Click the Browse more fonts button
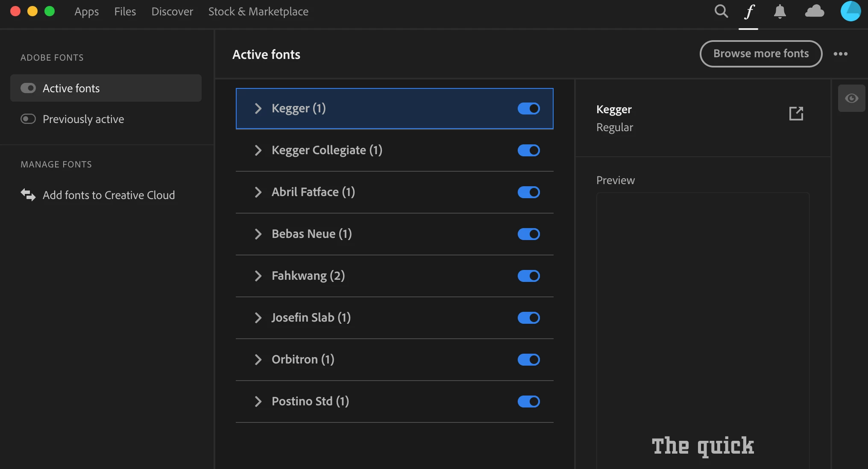The image size is (868, 469). [x=761, y=54]
